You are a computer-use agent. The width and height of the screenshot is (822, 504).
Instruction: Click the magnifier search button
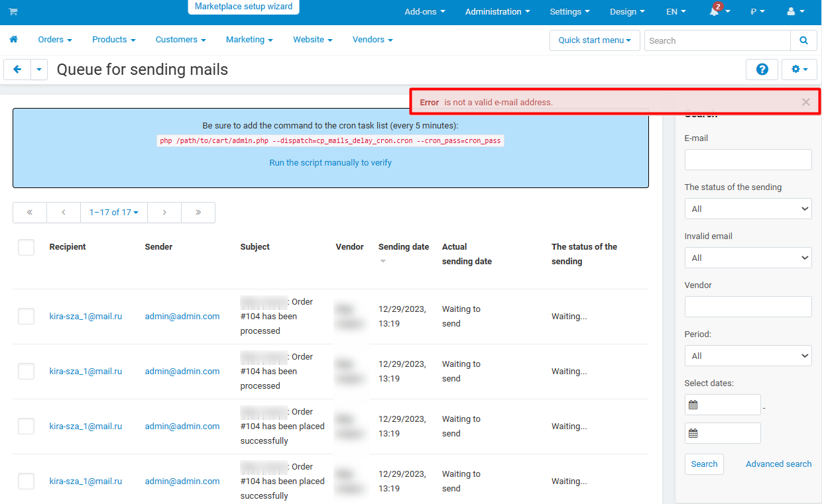point(803,40)
